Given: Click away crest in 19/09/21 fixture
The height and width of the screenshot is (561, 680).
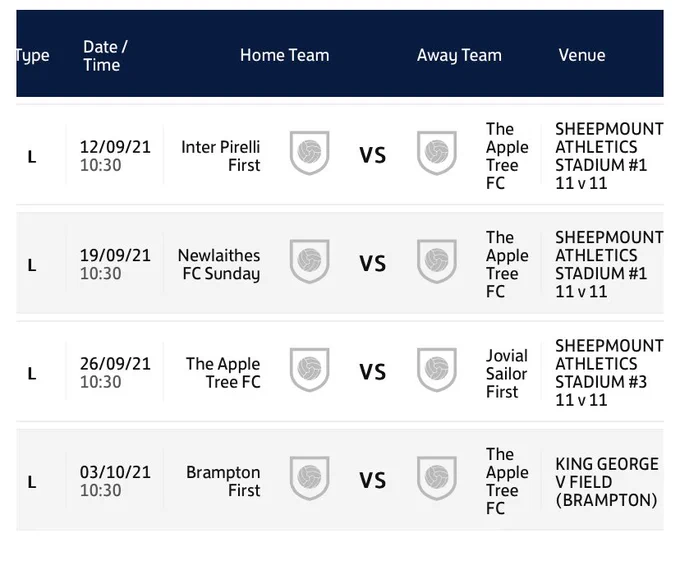Looking at the screenshot, I should pyautogui.click(x=436, y=261).
